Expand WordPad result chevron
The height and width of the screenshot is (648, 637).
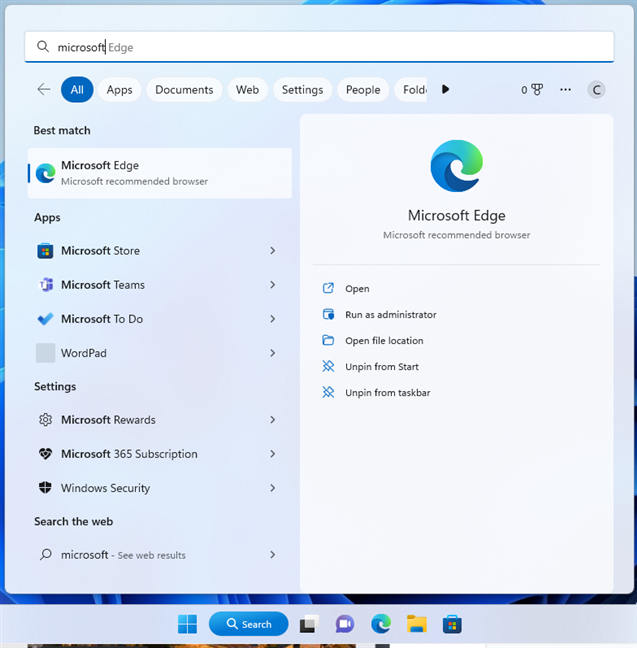click(x=272, y=353)
